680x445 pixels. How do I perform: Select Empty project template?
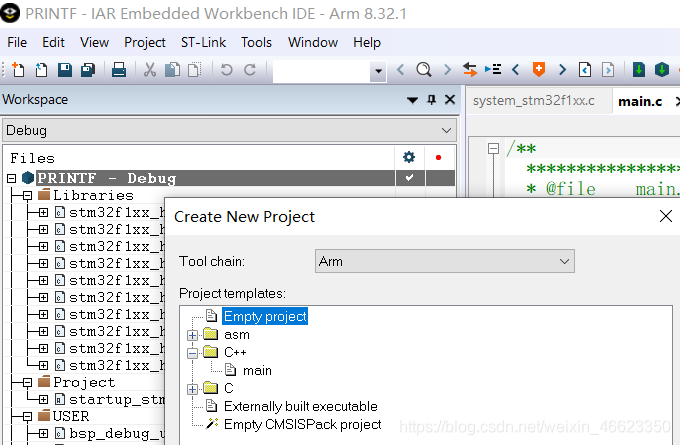[265, 317]
